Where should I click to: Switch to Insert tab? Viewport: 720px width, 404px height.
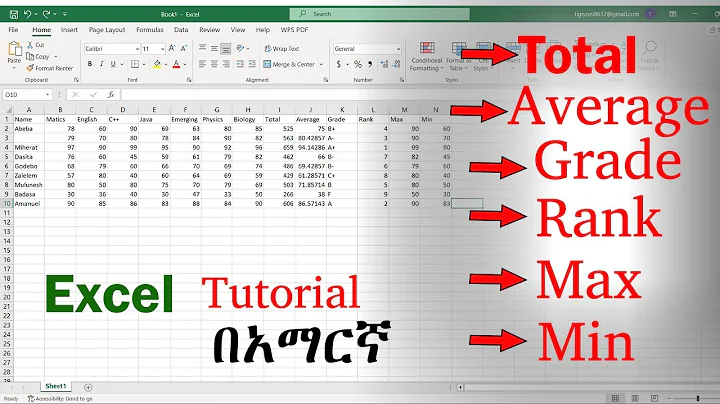(69, 30)
